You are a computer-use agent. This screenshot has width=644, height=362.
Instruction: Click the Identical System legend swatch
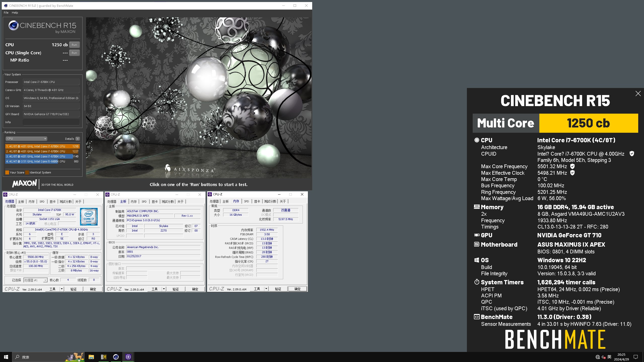click(x=27, y=172)
